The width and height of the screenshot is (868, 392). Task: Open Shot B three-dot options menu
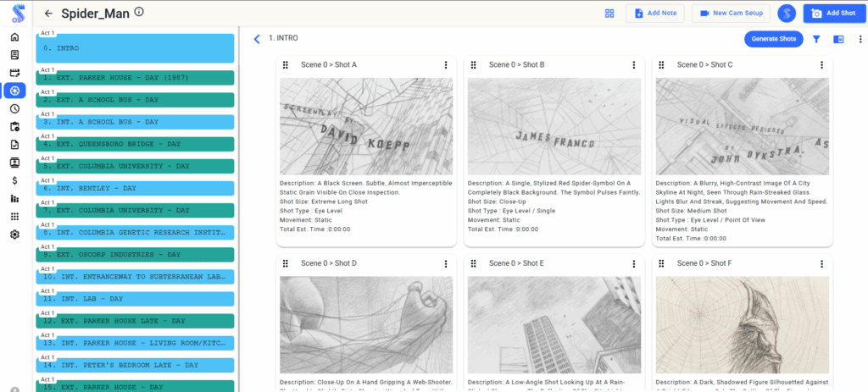coord(634,64)
